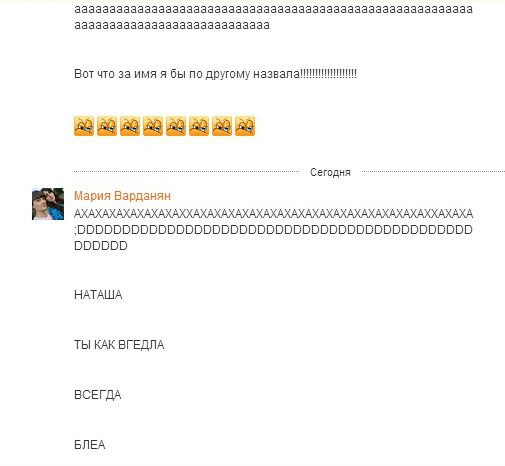This screenshot has width=505, height=466.
Task: Click the НАТАША message line
Action: pos(98,295)
